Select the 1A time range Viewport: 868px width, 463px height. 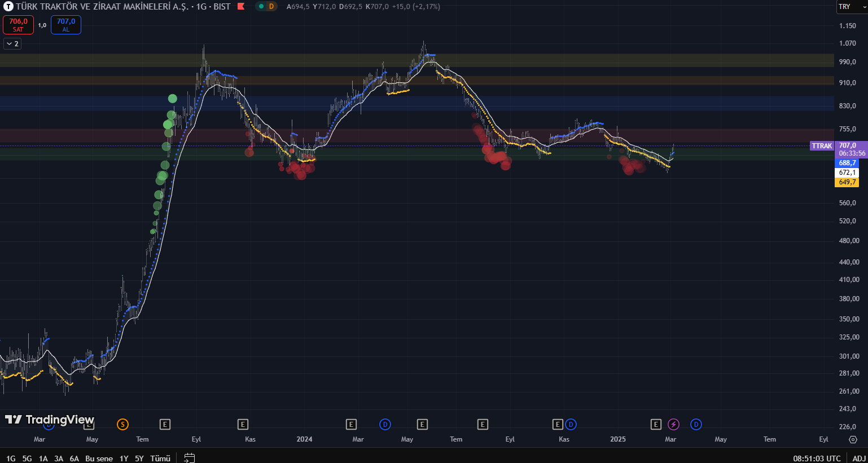[x=43, y=458]
